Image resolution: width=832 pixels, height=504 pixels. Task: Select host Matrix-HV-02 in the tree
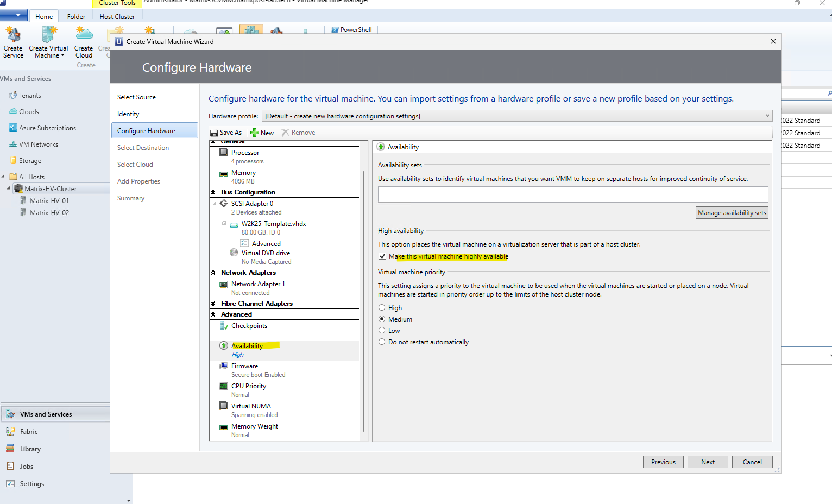[x=49, y=213]
